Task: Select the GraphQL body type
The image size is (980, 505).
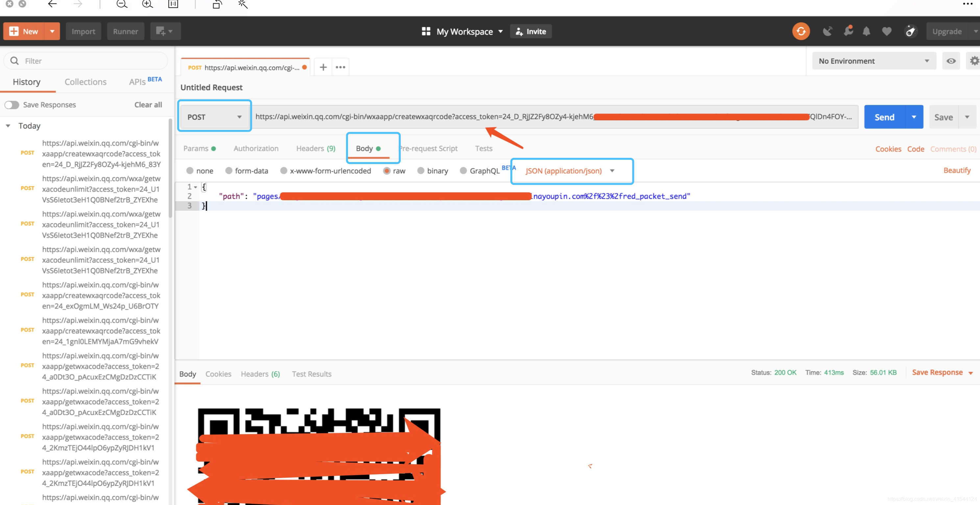Action: coord(463,171)
